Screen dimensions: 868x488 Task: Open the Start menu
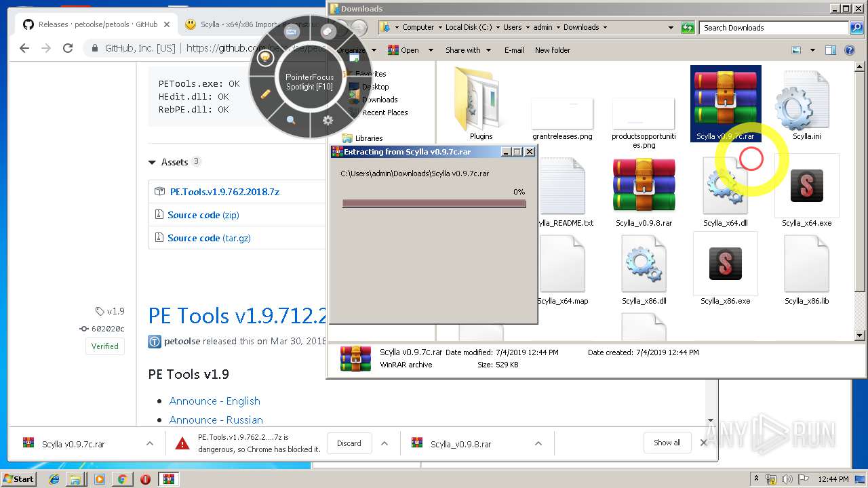click(18, 479)
